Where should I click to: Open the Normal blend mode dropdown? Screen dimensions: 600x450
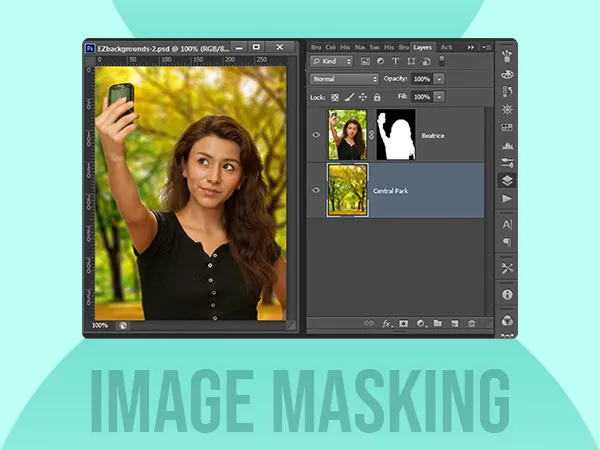[344, 79]
